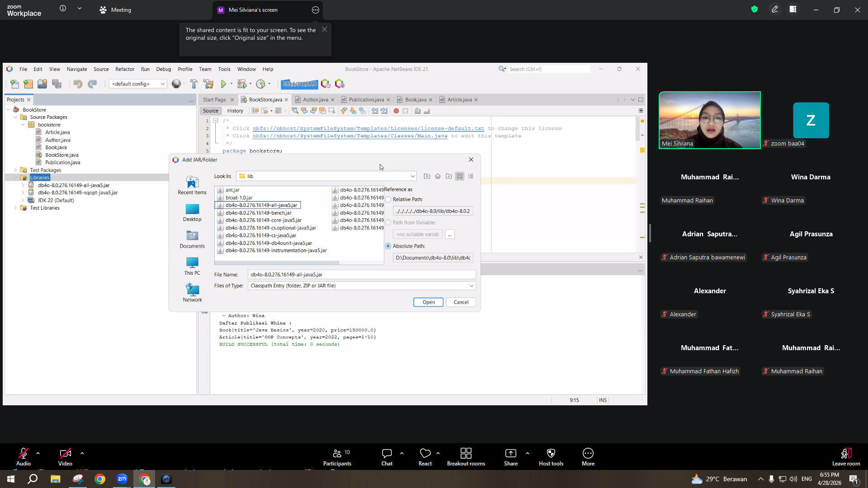Open the Look In folder dropdown
The image size is (868, 488).
click(413, 176)
